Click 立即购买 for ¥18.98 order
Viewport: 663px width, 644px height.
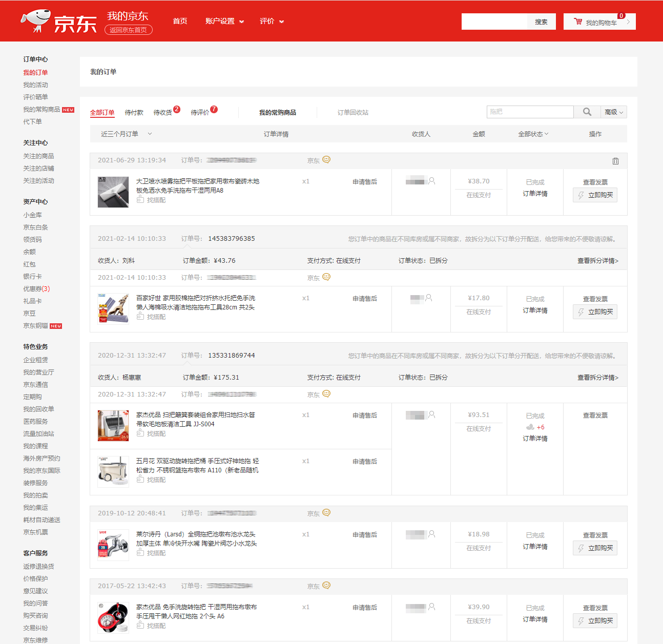(x=595, y=548)
